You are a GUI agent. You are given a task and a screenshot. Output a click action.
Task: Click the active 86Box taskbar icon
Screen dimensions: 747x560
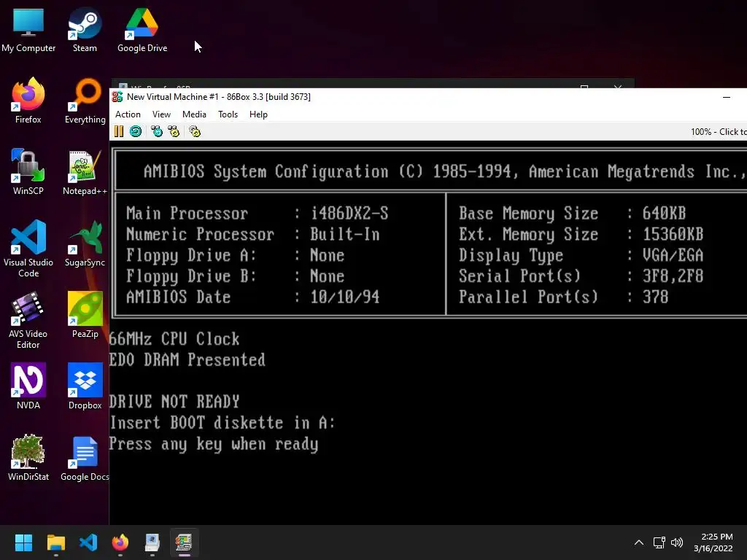[184, 542]
